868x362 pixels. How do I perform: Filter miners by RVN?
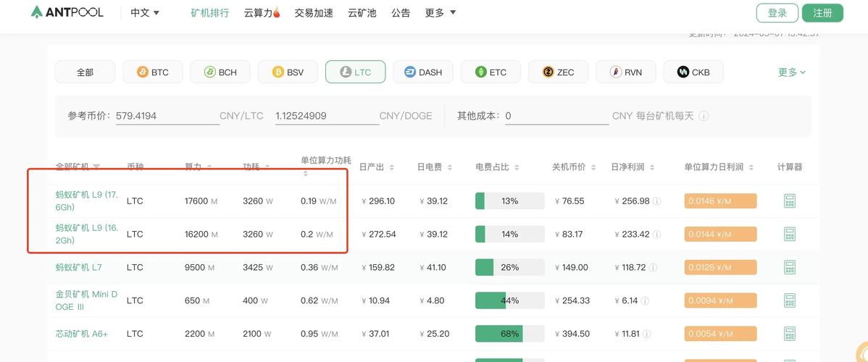pos(625,72)
